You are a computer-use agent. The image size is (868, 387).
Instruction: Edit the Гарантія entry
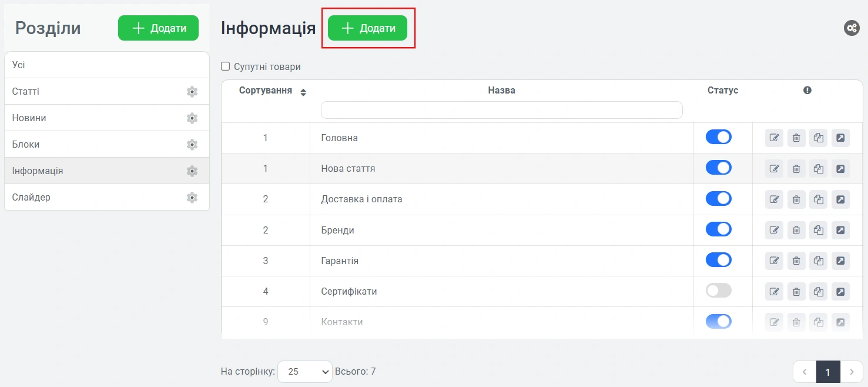pyautogui.click(x=774, y=261)
